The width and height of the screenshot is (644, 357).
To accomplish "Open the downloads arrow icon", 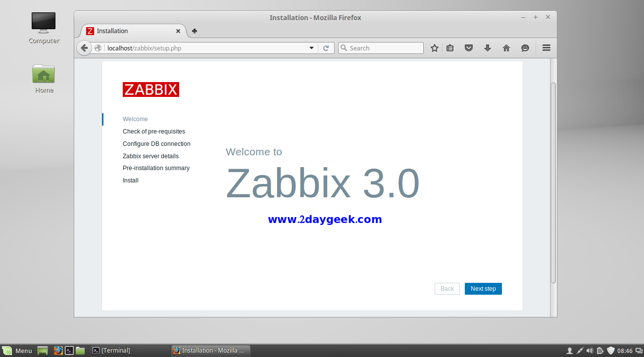I will 488,48.
